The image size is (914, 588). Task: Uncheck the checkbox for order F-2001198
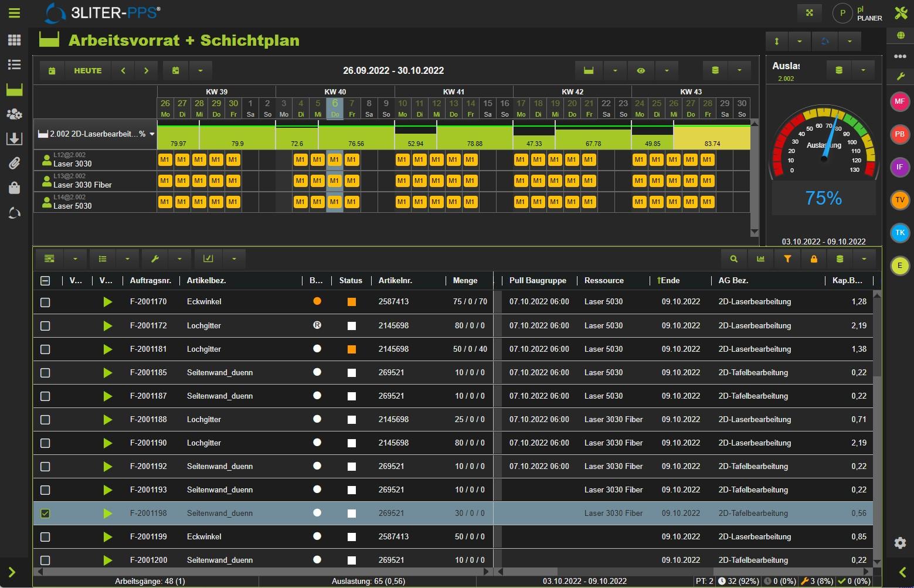[x=45, y=514]
